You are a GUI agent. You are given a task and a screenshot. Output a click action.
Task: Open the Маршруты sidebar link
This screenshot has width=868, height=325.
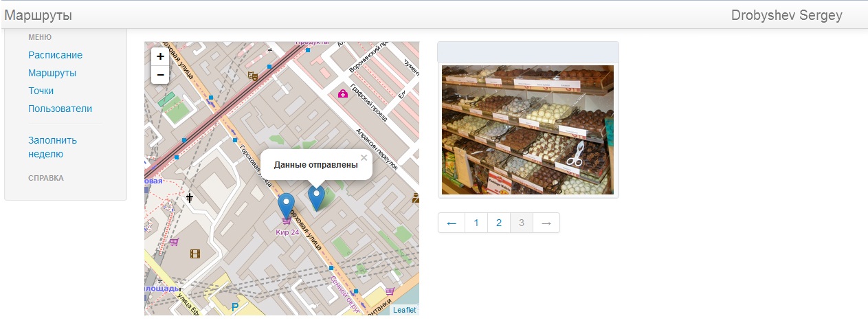tap(52, 73)
